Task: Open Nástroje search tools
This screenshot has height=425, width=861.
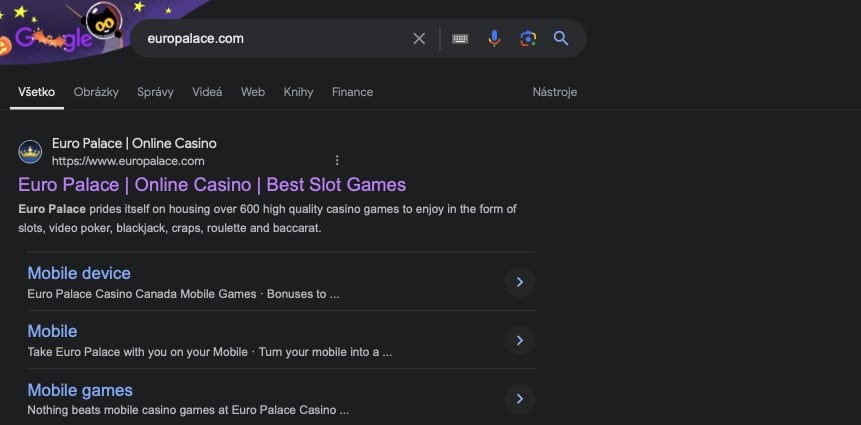Action: point(555,92)
